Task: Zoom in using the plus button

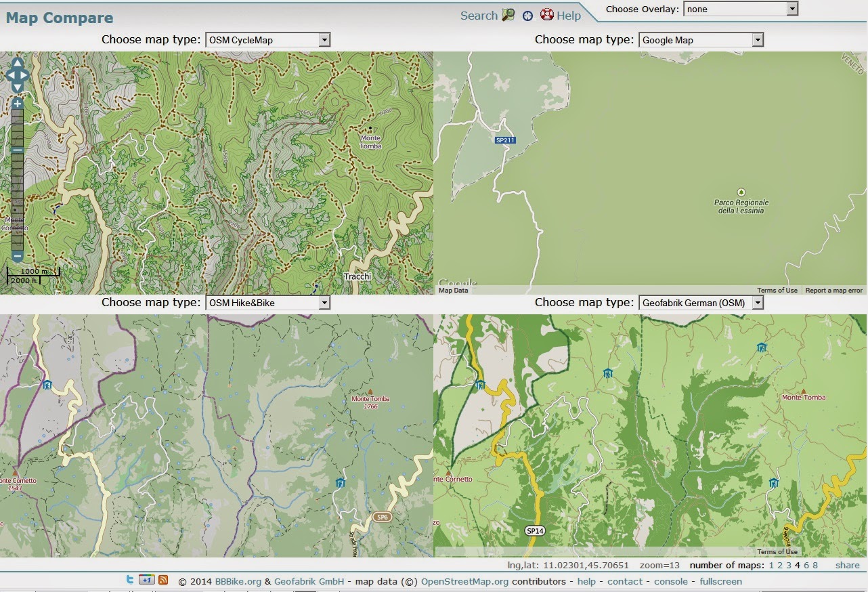Action: pos(17,104)
